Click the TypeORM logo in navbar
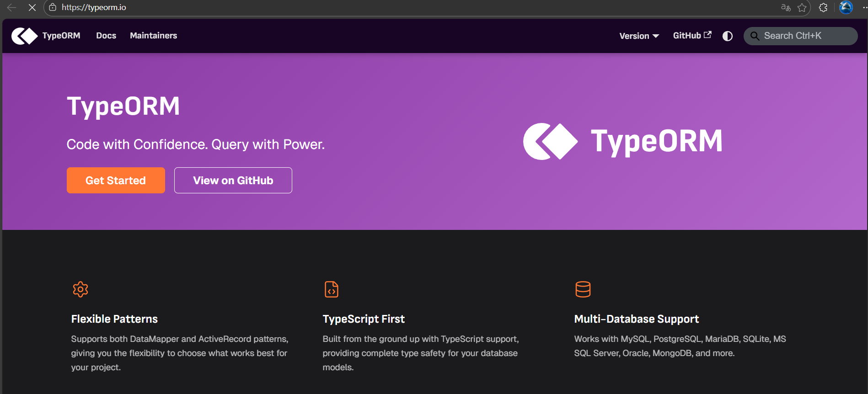Viewport: 868px width, 394px height. [x=24, y=36]
